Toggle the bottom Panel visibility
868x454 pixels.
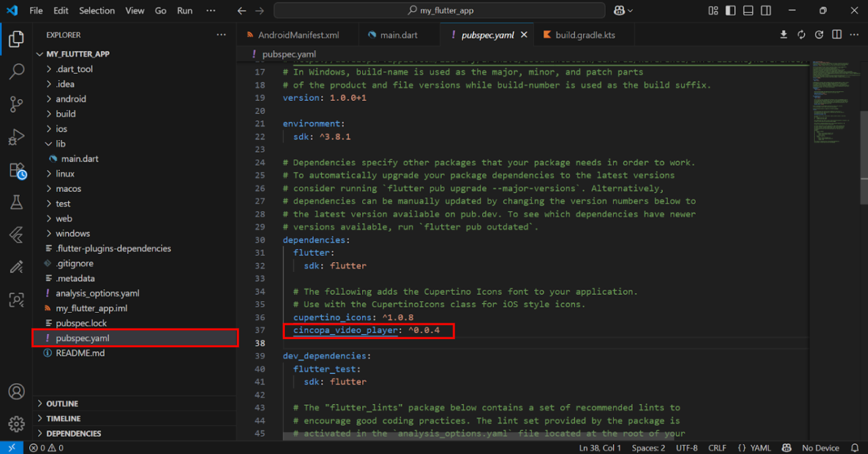(748, 11)
